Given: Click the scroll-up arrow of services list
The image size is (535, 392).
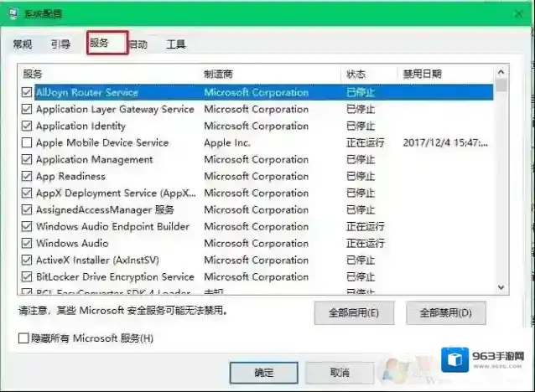Looking at the screenshot, I should [x=501, y=72].
